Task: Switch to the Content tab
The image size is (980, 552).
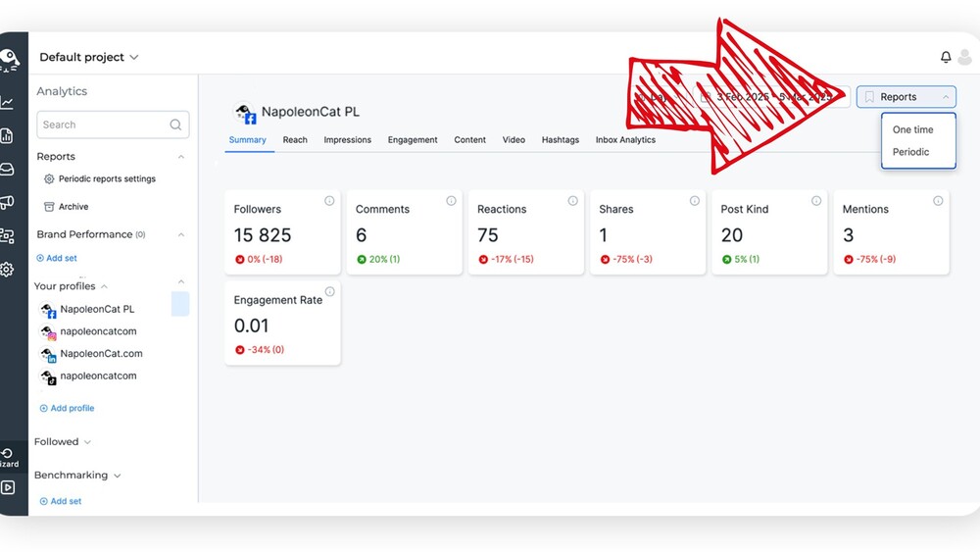Action: pyautogui.click(x=470, y=140)
